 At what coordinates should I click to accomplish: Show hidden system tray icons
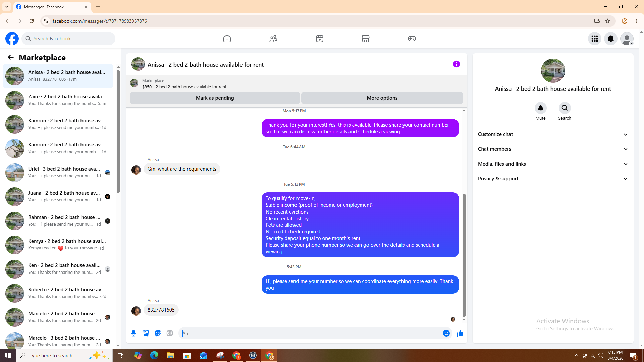click(577, 355)
